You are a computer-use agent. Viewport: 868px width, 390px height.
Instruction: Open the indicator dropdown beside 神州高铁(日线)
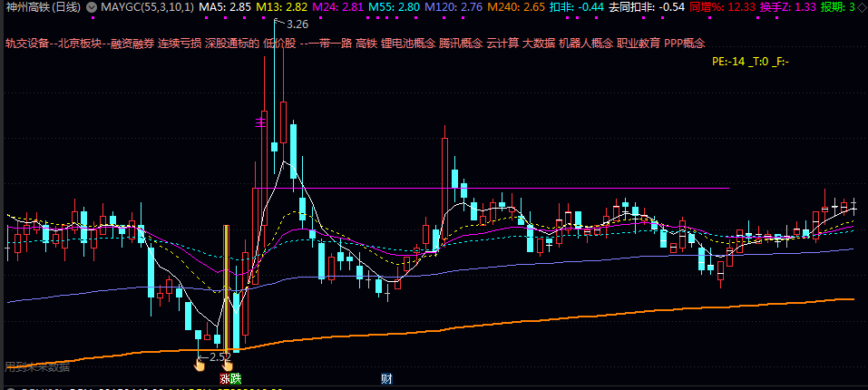coord(90,8)
